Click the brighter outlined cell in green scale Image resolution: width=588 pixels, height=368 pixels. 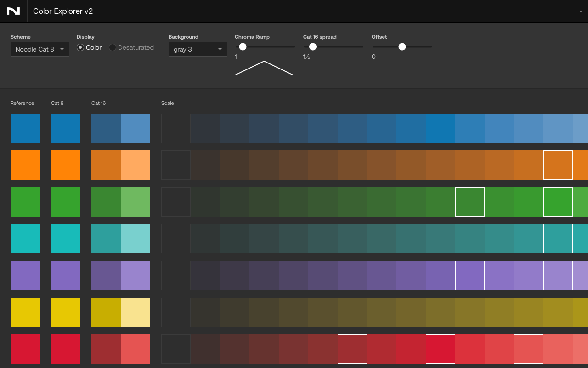tap(558, 202)
